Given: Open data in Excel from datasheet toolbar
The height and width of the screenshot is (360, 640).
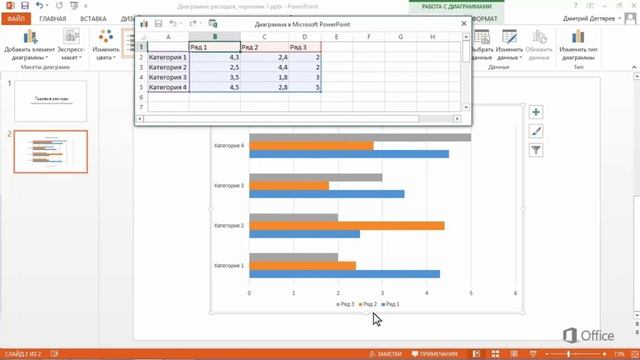Looking at the screenshot, I should (213, 24).
